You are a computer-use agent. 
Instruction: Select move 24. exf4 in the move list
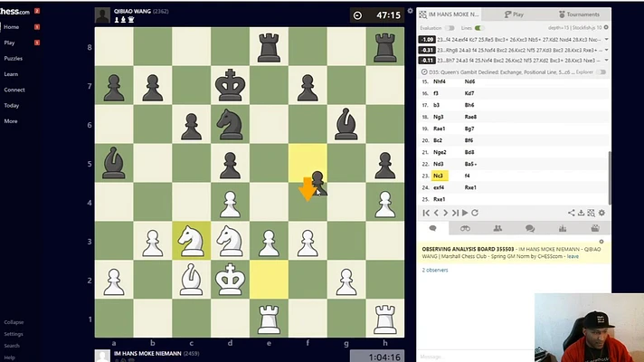pyautogui.click(x=439, y=187)
